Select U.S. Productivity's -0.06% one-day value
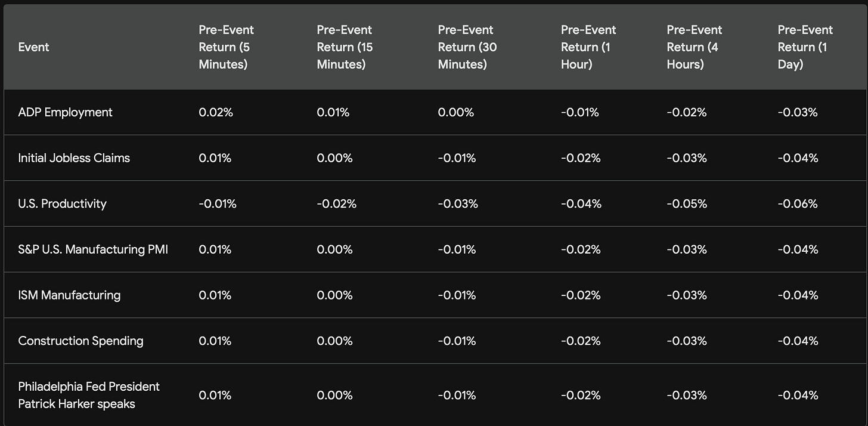 click(x=798, y=203)
